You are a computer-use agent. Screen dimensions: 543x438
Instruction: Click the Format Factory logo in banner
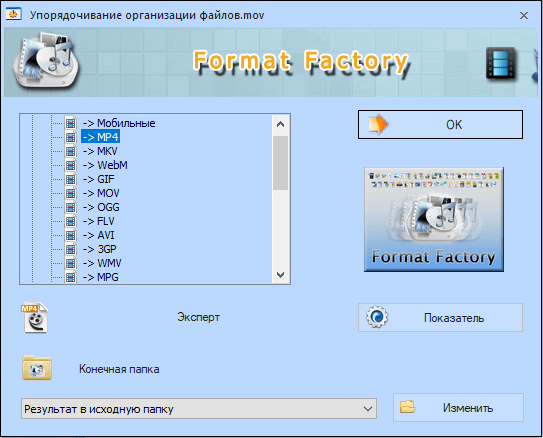point(46,63)
